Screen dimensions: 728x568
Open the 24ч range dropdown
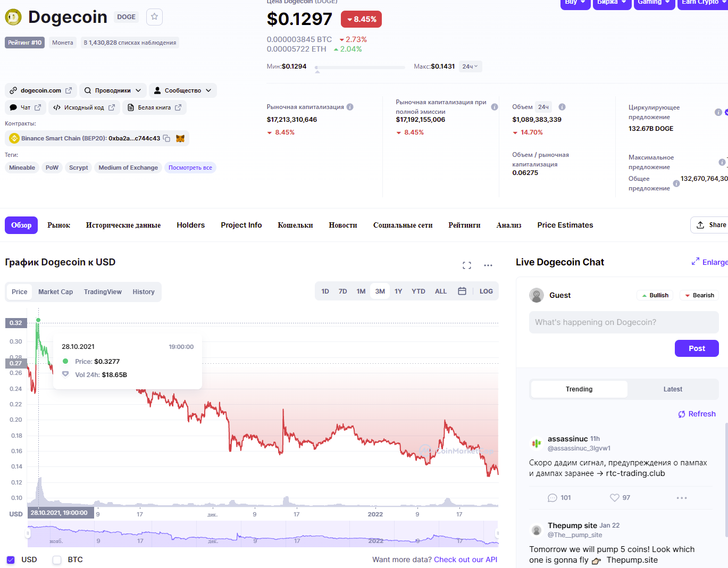pyautogui.click(x=470, y=66)
